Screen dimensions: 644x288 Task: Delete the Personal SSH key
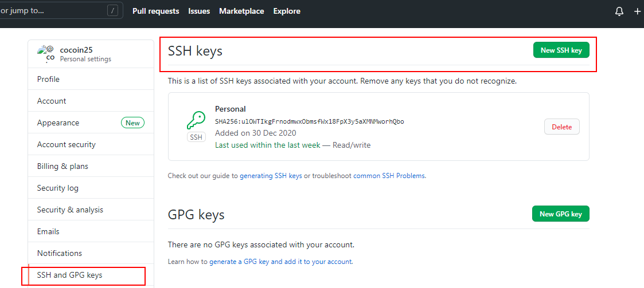click(x=561, y=127)
